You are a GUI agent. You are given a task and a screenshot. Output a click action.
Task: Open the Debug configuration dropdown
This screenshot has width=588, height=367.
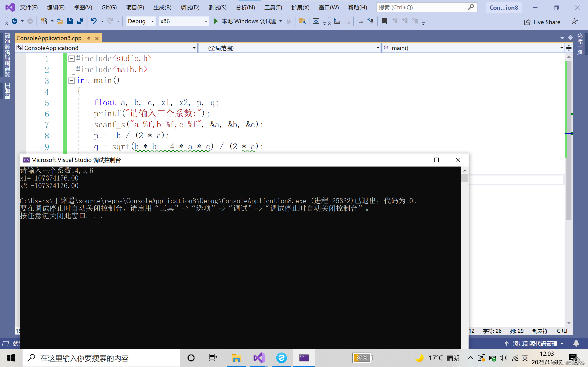pyautogui.click(x=153, y=21)
